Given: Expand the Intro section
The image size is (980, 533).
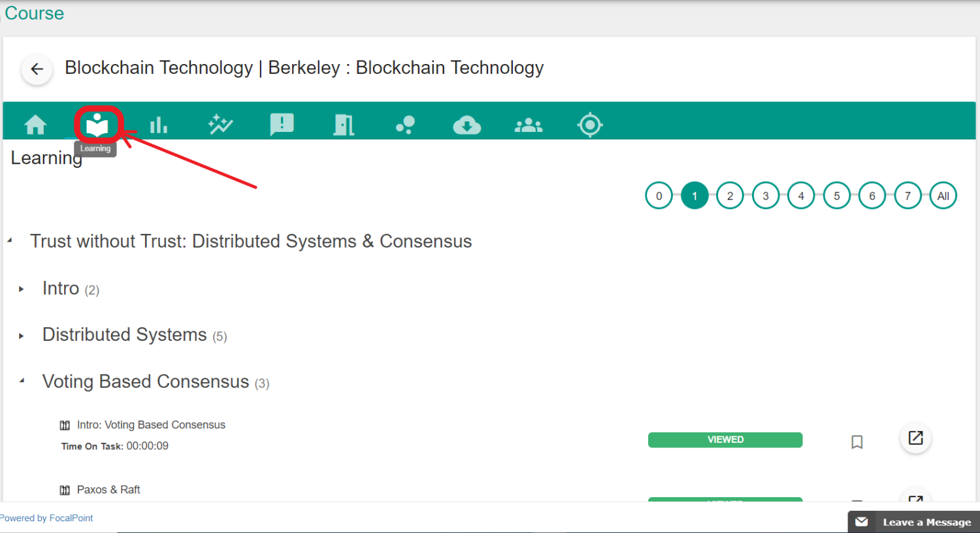Looking at the screenshot, I should pos(22,289).
